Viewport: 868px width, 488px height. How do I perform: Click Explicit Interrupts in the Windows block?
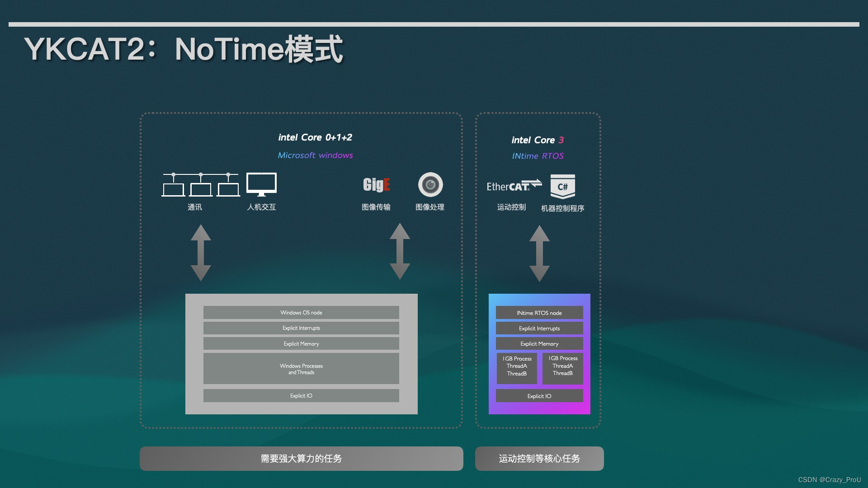coord(301,328)
